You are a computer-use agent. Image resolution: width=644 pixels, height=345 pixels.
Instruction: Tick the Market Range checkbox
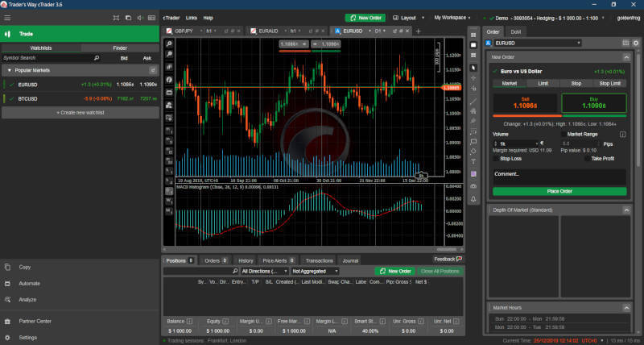coord(563,134)
